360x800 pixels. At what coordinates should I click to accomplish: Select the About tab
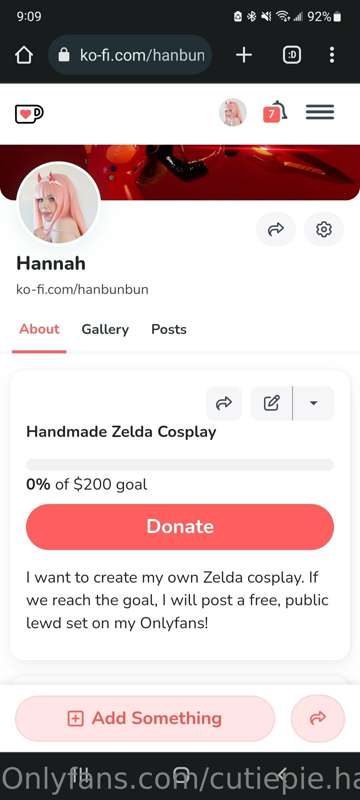tap(39, 330)
